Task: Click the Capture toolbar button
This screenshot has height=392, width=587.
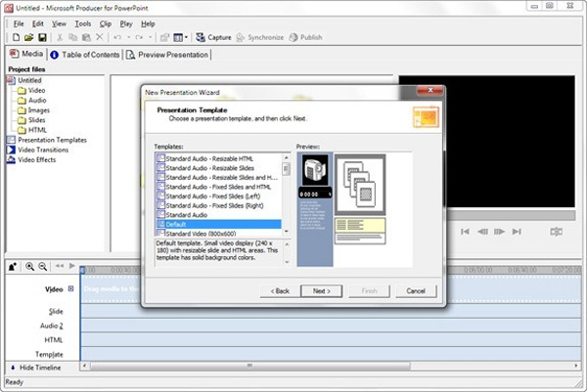Action: click(x=213, y=37)
